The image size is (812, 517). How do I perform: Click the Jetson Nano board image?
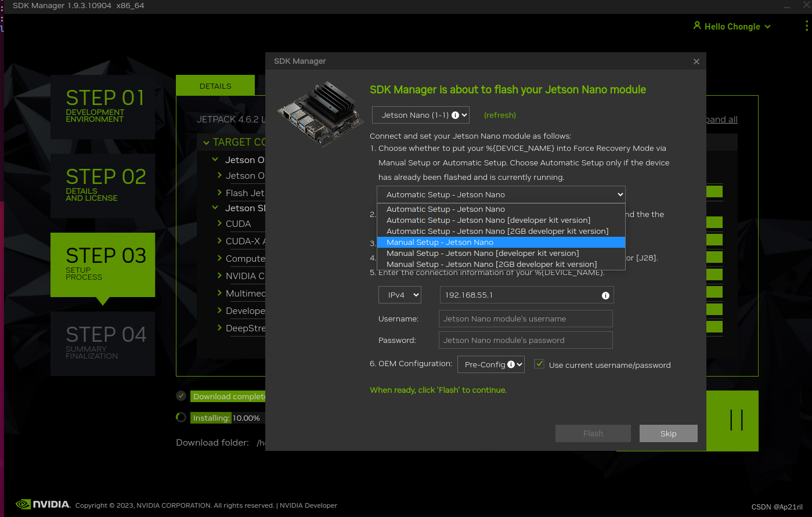coord(320,114)
